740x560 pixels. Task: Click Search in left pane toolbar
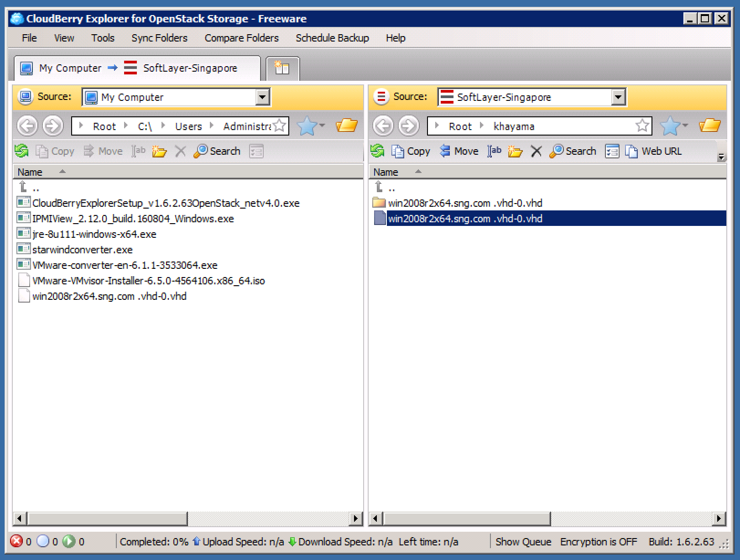click(x=217, y=151)
